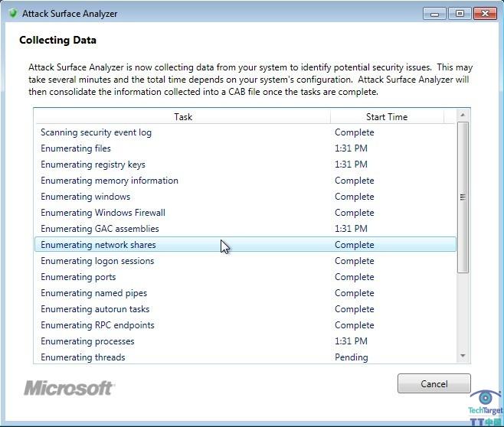504x427 pixels.
Task: Close the Attack Surface Analyzer window
Action: click(485, 14)
